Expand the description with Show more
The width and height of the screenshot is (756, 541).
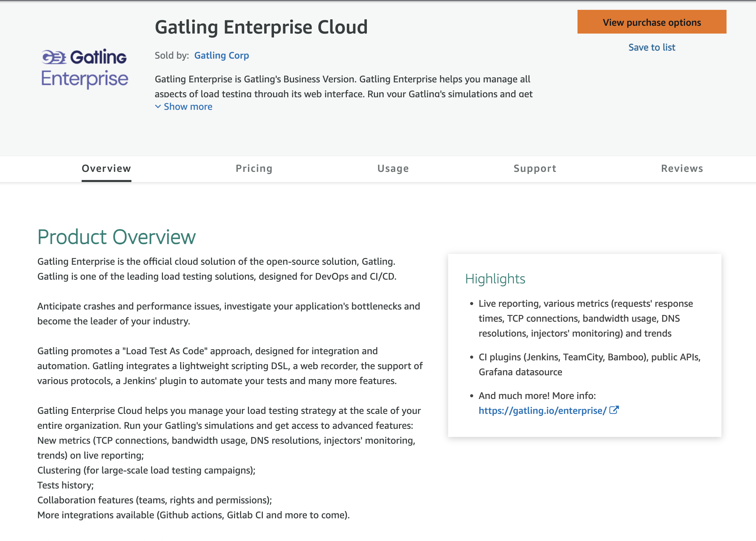click(x=188, y=106)
